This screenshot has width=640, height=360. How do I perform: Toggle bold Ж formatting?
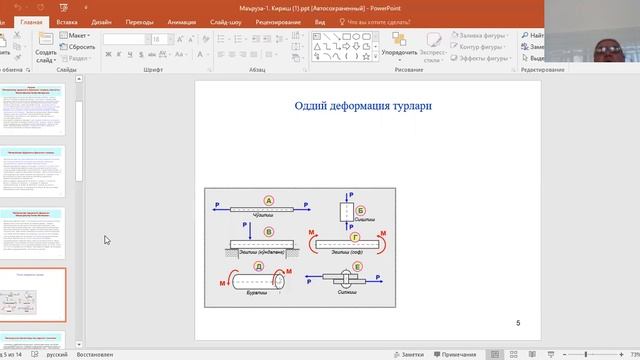click(108, 54)
